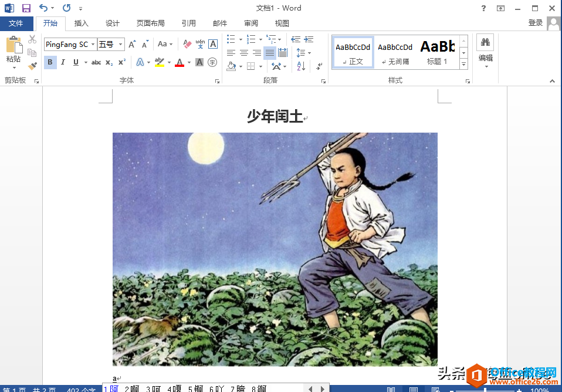Expand the Paste options arrow
This screenshot has height=392, width=562.
[x=14, y=67]
